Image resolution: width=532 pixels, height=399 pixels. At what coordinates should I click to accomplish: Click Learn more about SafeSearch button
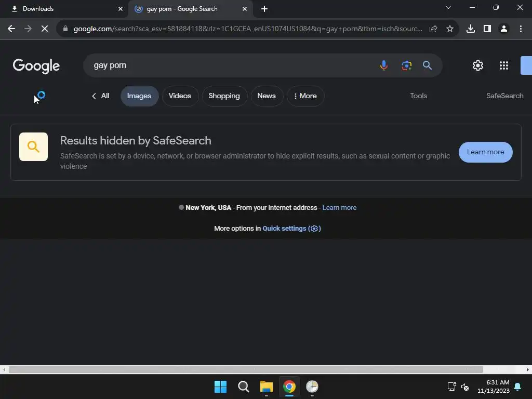486,152
